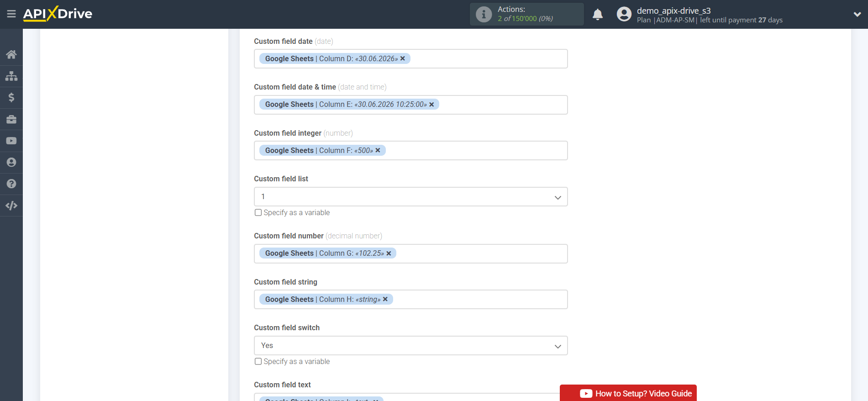Open the Home icon in sidebar

point(11,54)
